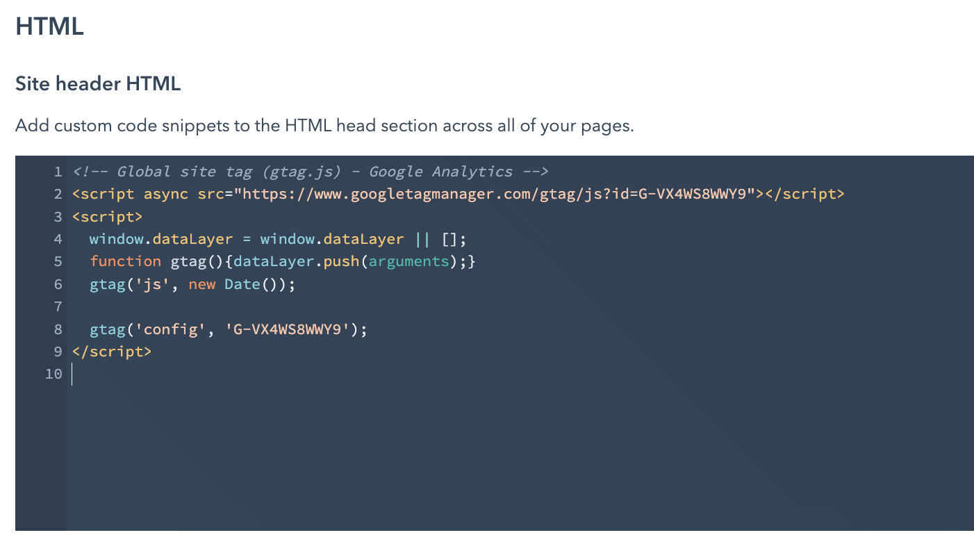Select the Site header HTML subheading
The height and width of the screenshot is (560, 974).
click(97, 83)
